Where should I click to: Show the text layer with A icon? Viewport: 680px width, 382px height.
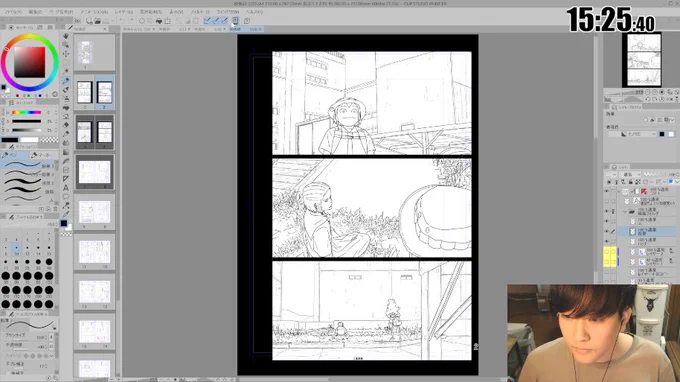click(x=607, y=201)
